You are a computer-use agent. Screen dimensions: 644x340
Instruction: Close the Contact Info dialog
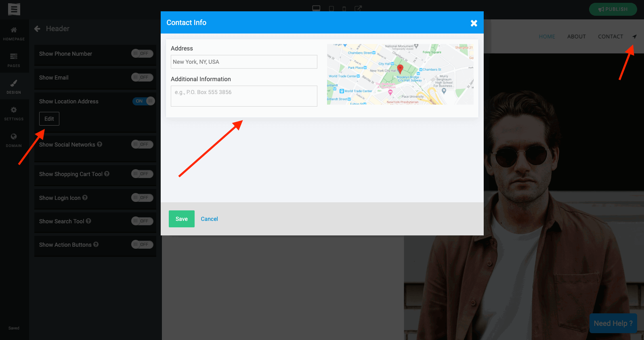tap(474, 23)
